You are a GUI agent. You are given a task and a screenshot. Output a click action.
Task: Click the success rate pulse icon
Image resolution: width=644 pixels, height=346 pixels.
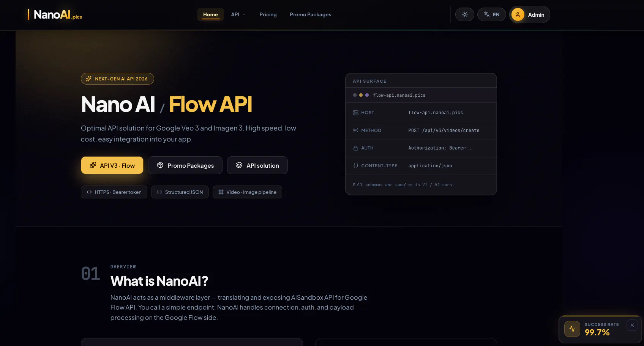pos(572,329)
